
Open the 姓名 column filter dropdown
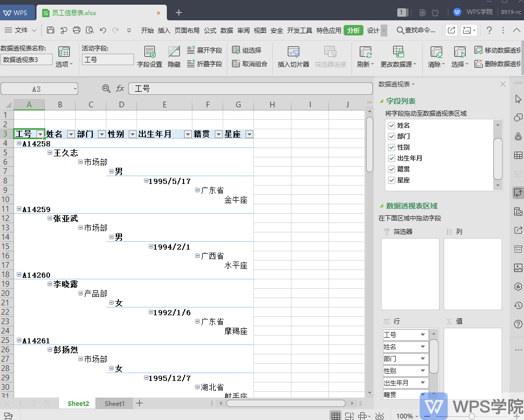pos(71,134)
